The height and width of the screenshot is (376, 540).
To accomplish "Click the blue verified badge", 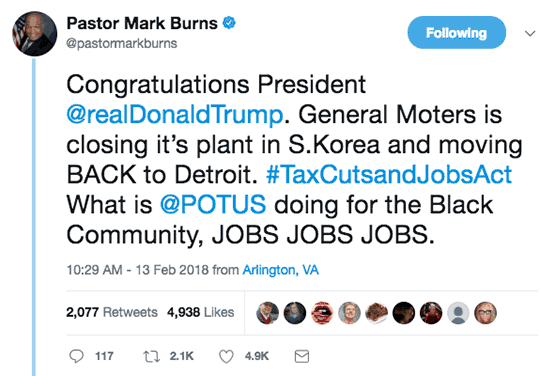I will [x=229, y=23].
